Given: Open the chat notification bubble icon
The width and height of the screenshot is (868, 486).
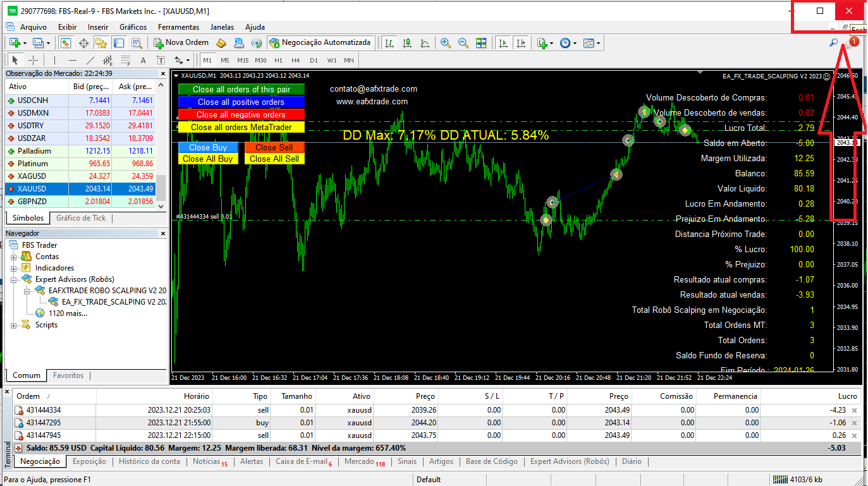Looking at the screenshot, I should 850,44.
